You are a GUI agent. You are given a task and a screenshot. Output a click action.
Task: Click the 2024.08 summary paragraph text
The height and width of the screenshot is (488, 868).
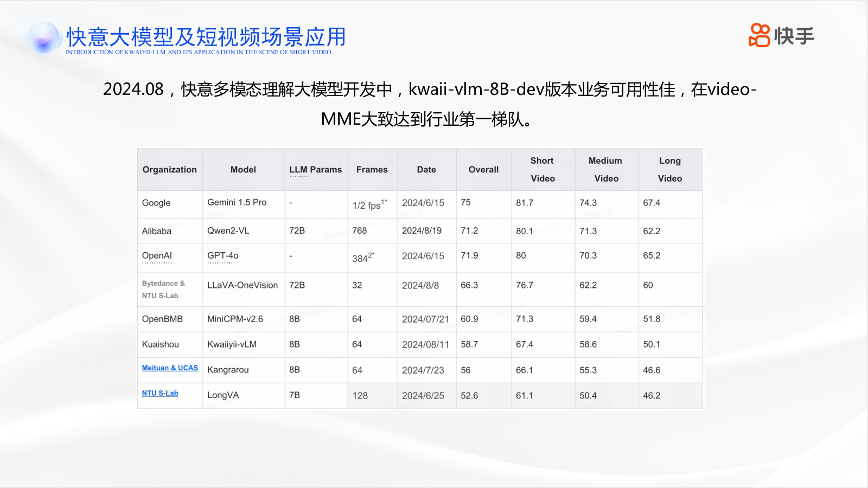[430, 104]
